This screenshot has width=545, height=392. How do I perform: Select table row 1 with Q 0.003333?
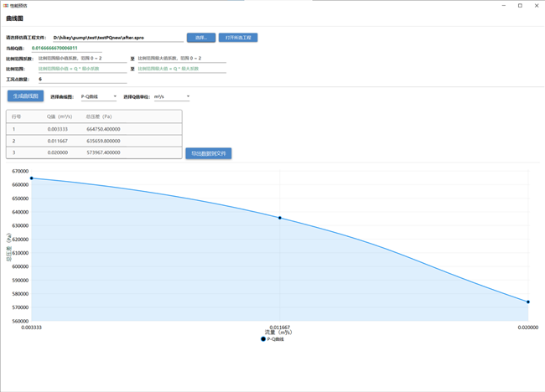(93, 130)
